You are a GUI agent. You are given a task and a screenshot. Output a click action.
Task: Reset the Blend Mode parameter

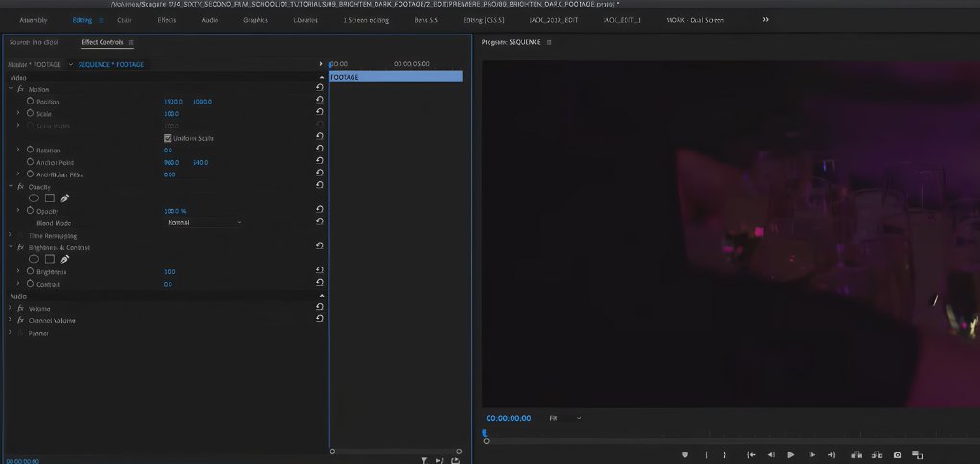(319, 221)
